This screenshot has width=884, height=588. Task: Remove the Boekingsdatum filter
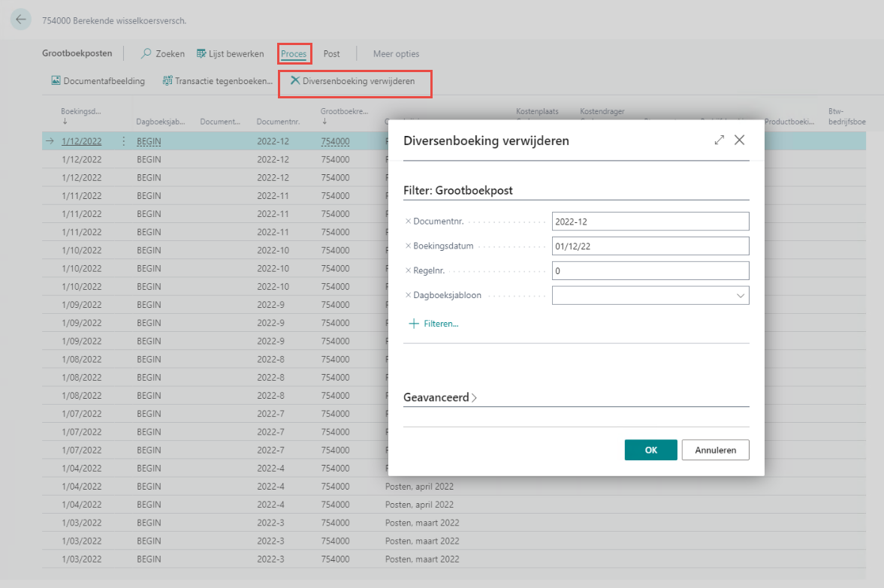tap(408, 246)
